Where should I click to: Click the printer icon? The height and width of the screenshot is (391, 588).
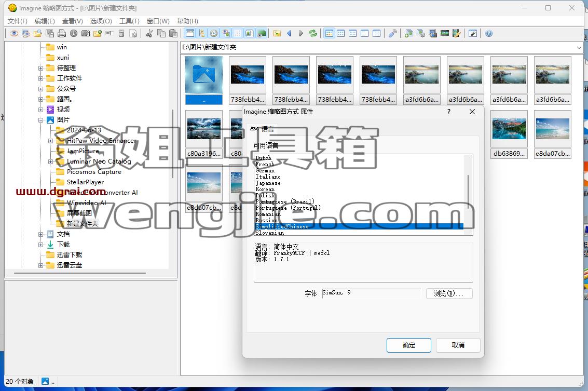coord(62,33)
